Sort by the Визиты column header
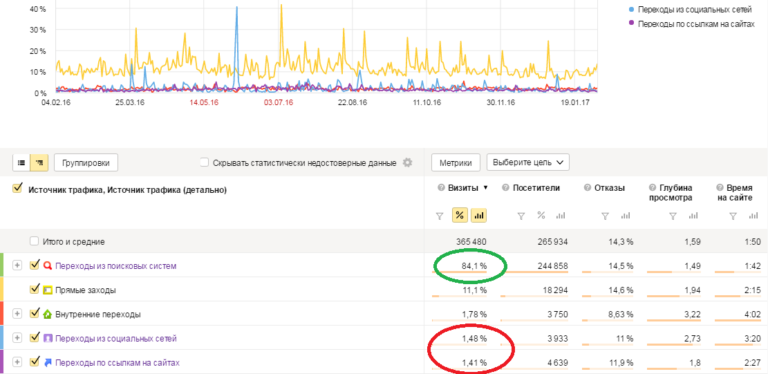768x374 pixels. tap(463, 187)
